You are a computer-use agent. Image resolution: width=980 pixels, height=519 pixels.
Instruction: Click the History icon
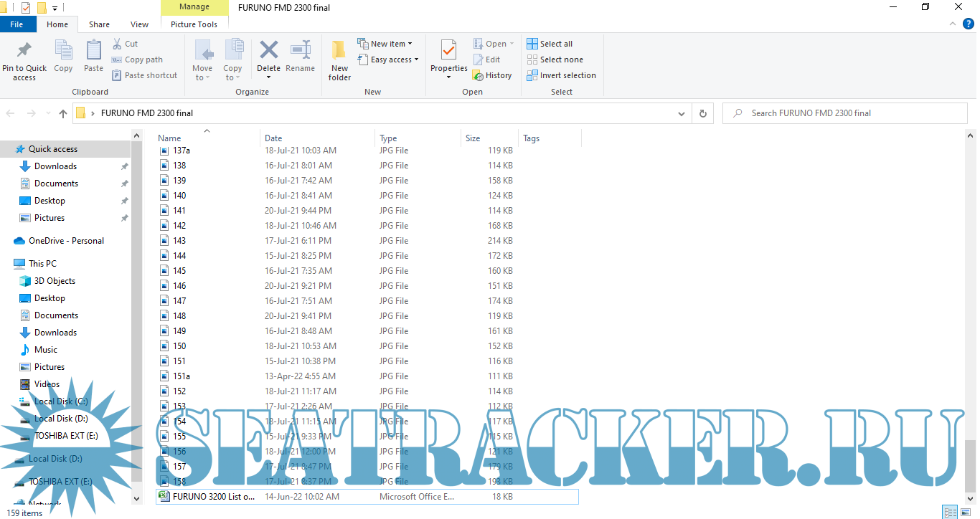pos(492,75)
